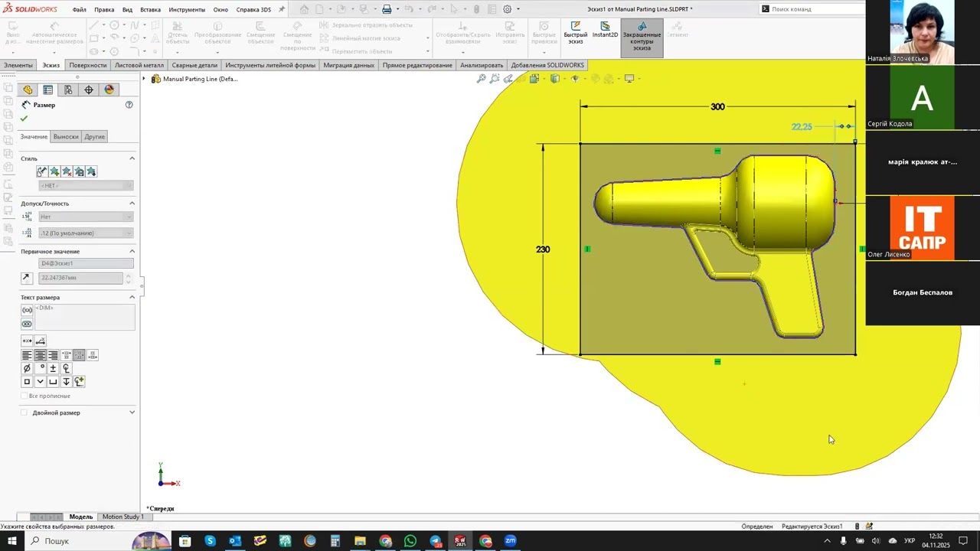Open the DimXpertManager crosshair tab icon
The height and width of the screenshot is (551, 980).
[89, 90]
